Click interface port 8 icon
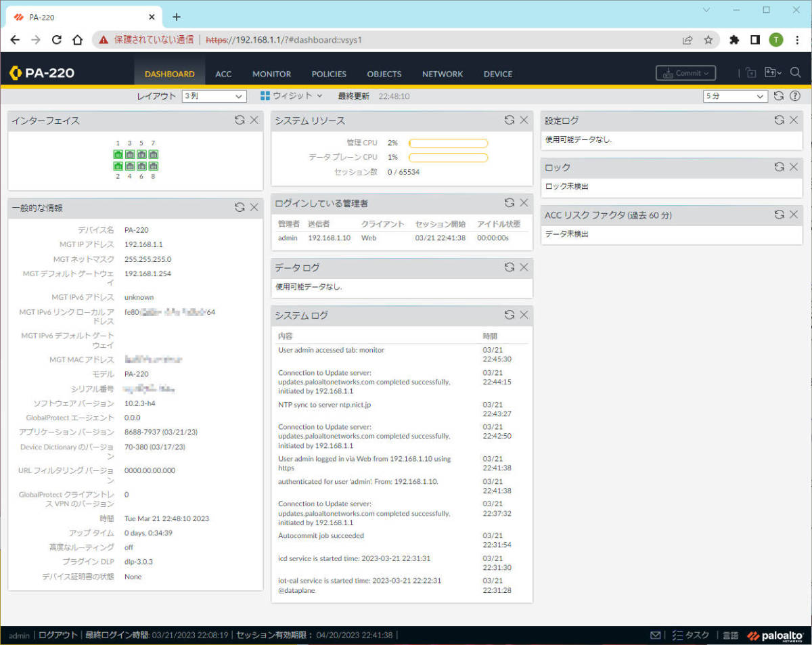This screenshot has height=645, width=812. 154,165
